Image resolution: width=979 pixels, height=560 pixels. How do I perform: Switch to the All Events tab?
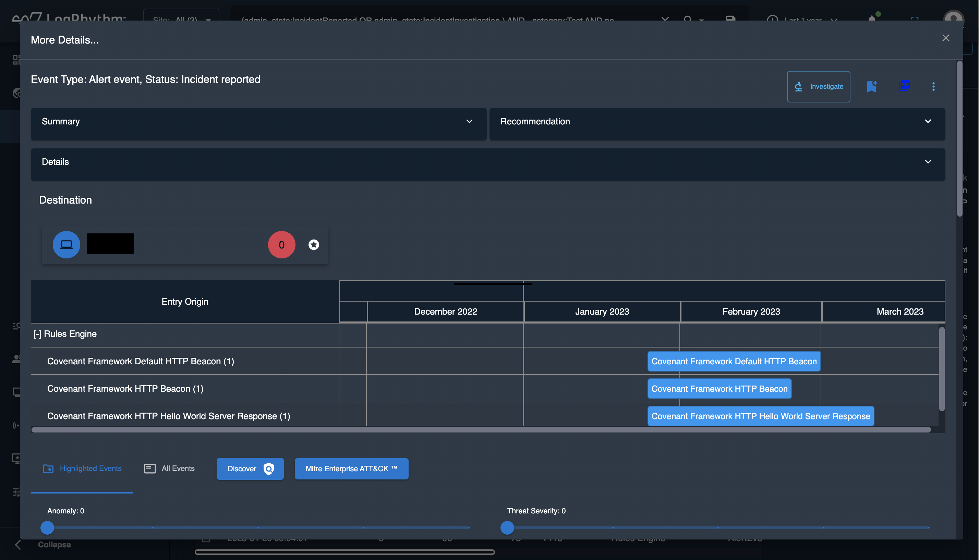tap(170, 468)
